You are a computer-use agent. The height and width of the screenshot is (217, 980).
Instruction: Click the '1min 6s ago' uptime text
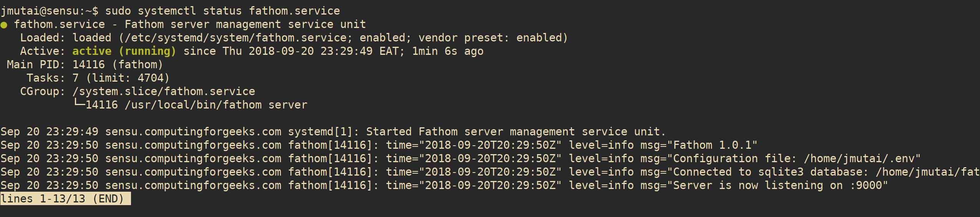click(x=448, y=51)
